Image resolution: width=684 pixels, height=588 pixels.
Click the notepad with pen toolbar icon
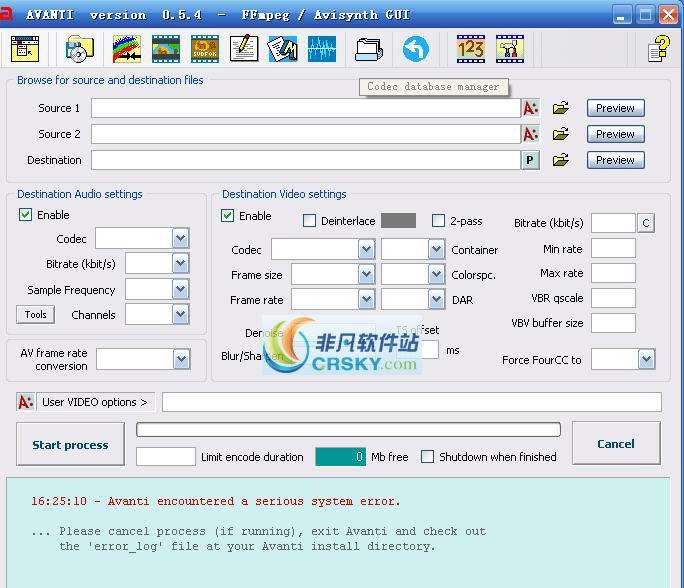(x=243, y=49)
